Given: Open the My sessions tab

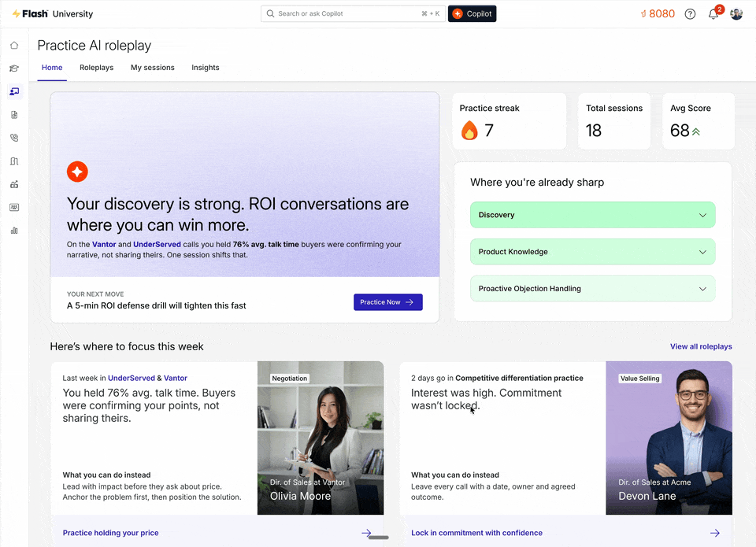Looking at the screenshot, I should 153,68.
